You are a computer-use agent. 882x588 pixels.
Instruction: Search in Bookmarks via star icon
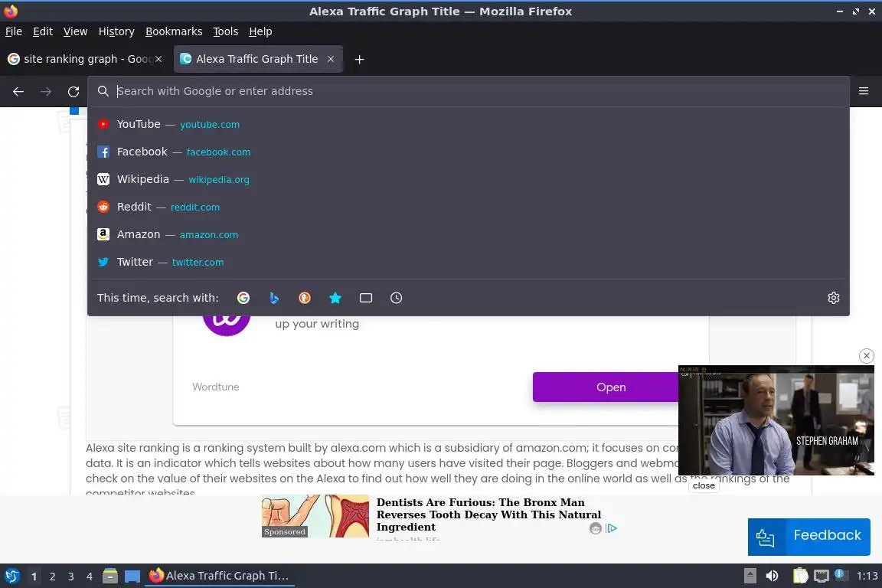pyautogui.click(x=335, y=298)
